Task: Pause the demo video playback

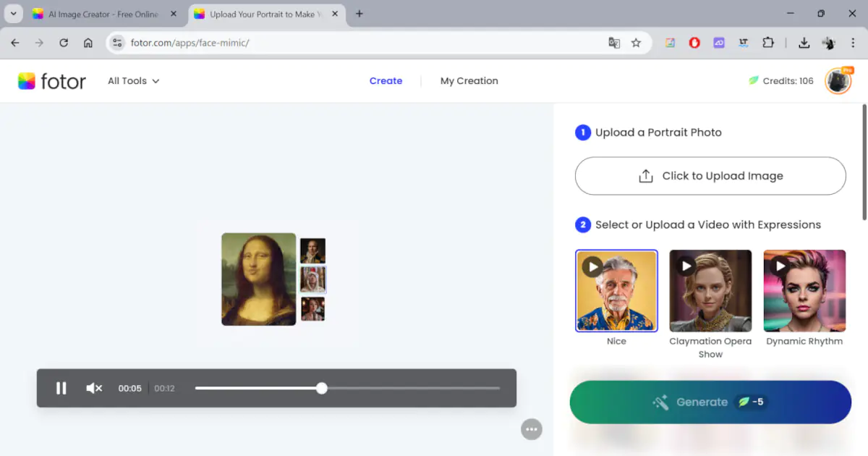Action: [61, 389]
